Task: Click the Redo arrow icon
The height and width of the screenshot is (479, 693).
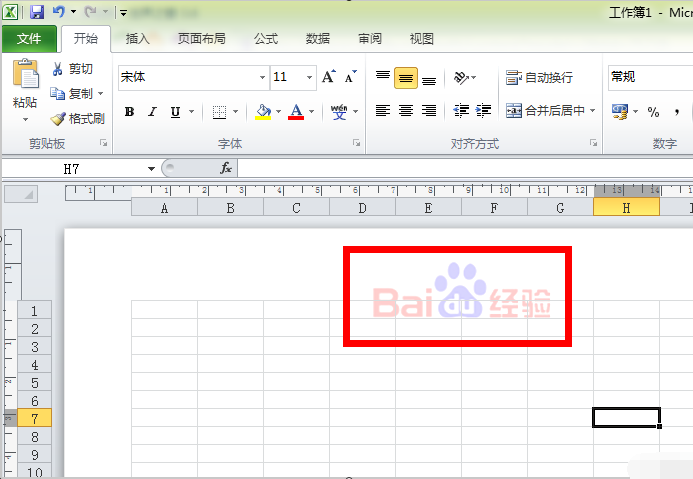Action: click(91, 11)
